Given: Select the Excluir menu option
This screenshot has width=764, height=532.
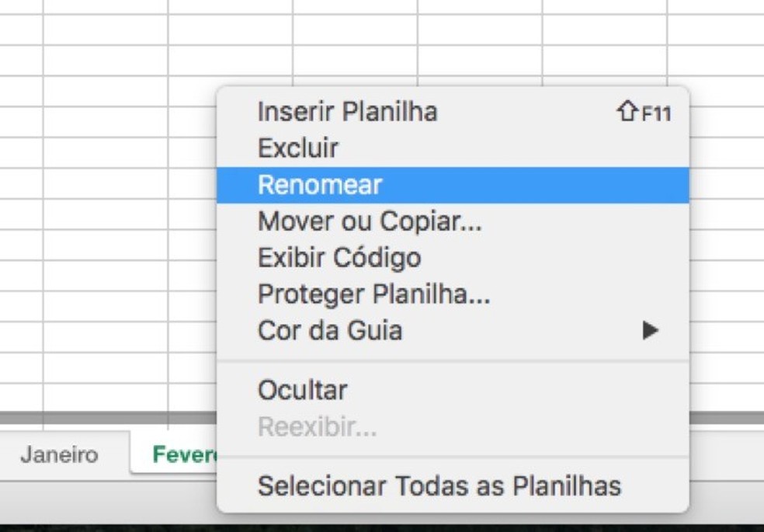Looking at the screenshot, I should [x=298, y=148].
